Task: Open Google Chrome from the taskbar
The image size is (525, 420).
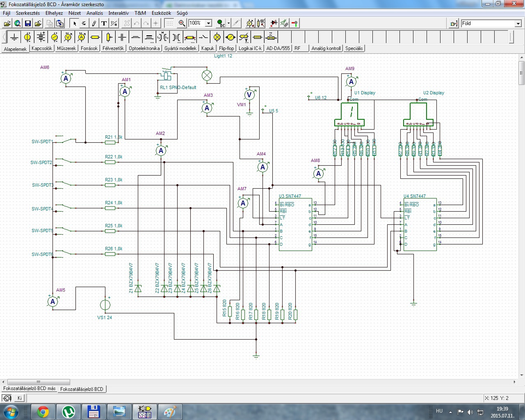Action: point(43,411)
